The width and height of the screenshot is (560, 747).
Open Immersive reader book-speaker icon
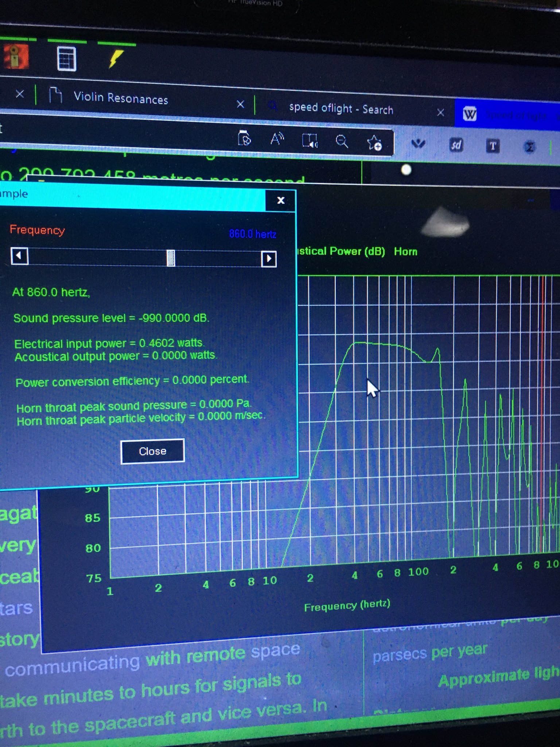310,140
